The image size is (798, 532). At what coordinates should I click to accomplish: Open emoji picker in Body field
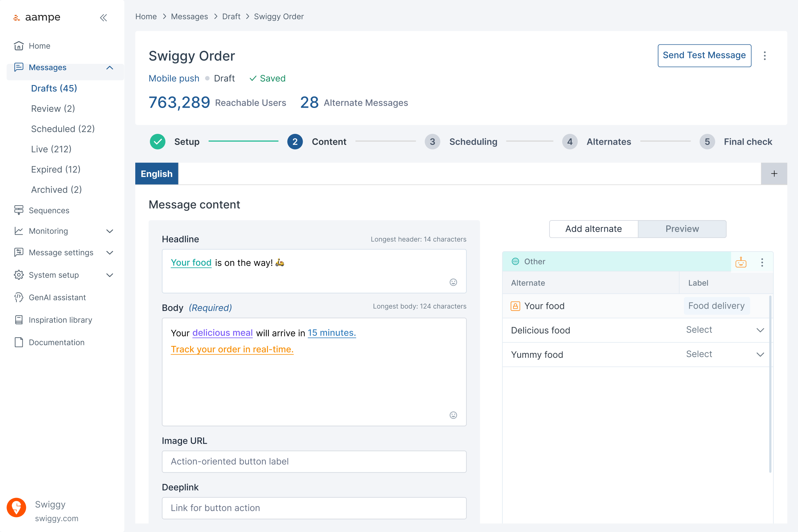[x=453, y=415]
